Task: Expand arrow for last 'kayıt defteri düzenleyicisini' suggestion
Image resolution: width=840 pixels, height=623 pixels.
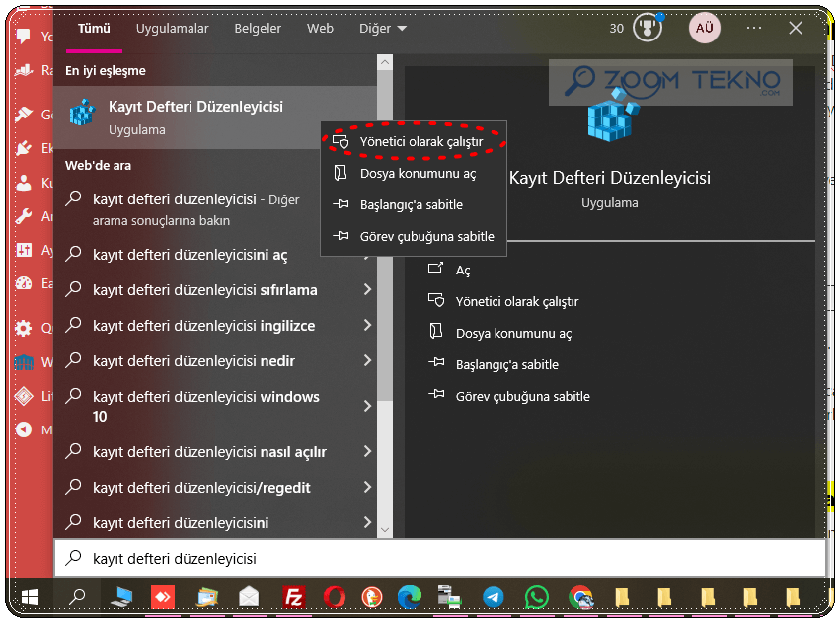Action: [x=367, y=522]
